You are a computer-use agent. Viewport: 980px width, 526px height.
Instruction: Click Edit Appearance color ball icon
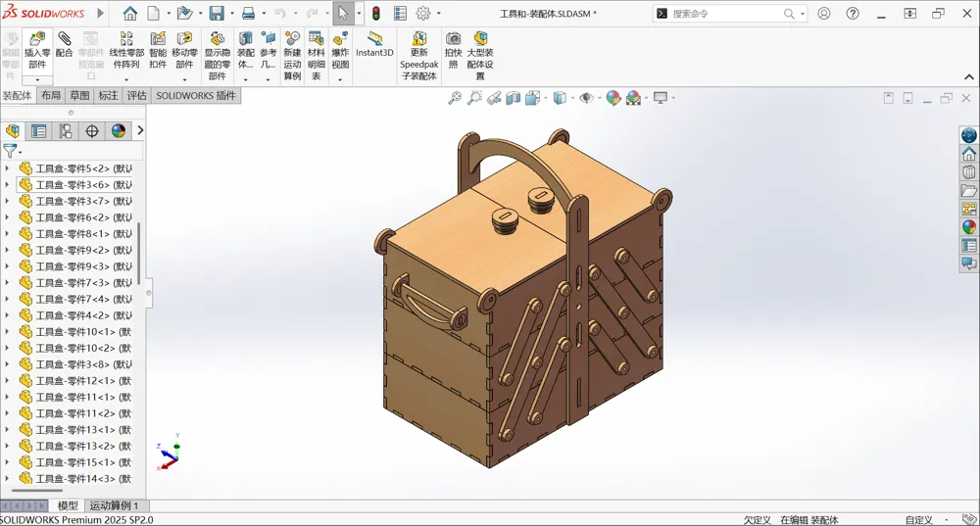coord(613,98)
